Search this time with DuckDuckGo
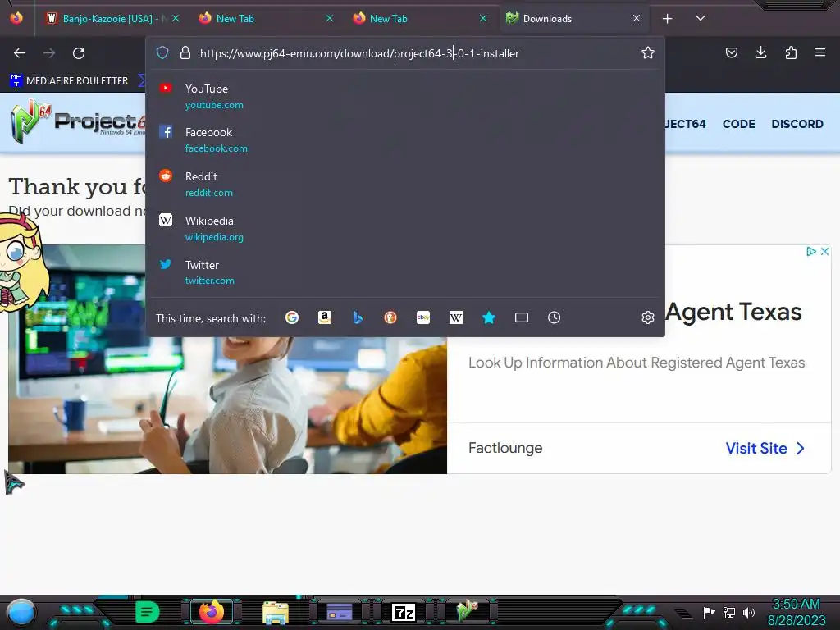 [390, 317]
